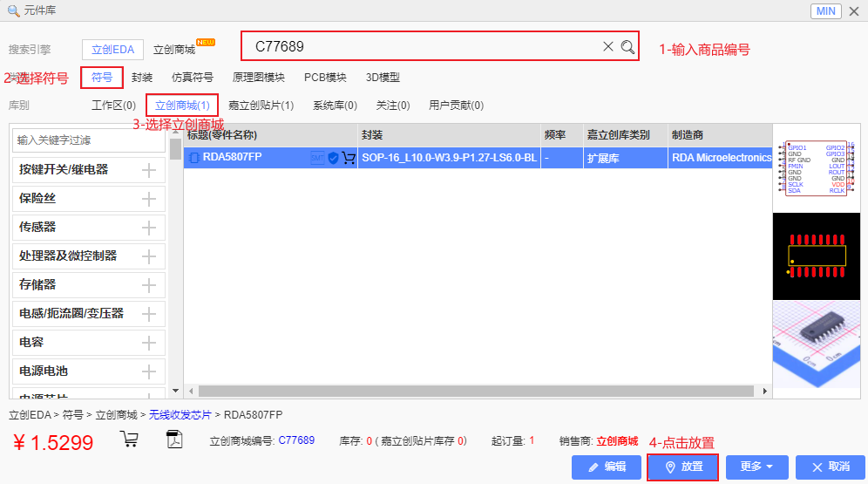Image resolution: width=868 pixels, height=484 pixels.
Task: Click the blue verified shield icon in row
Action: [333, 158]
